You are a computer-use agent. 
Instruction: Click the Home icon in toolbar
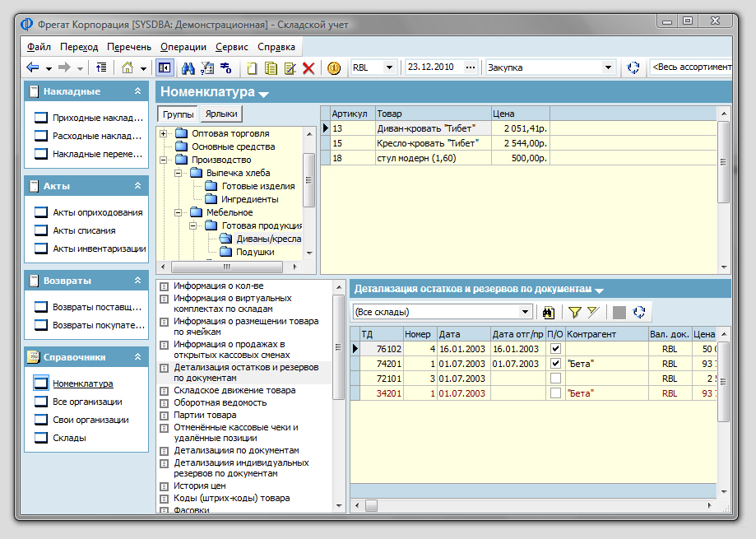pos(128,68)
